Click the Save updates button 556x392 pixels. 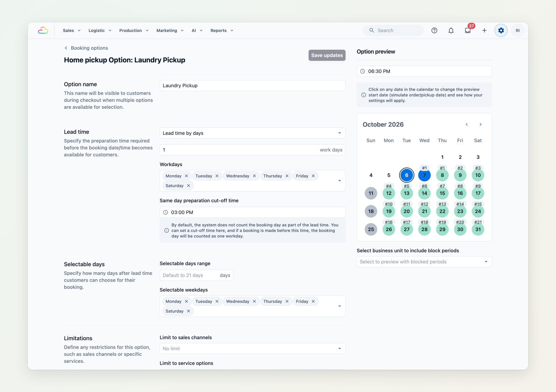tap(327, 55)
